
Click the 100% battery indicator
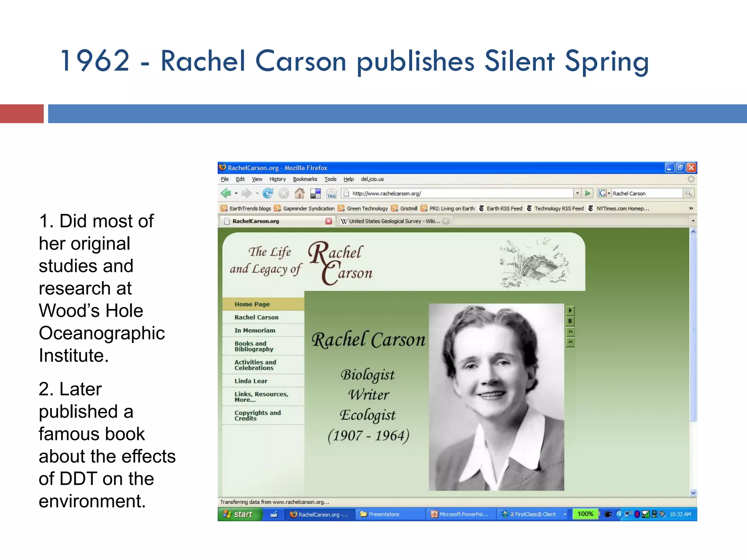pos(585,514)
